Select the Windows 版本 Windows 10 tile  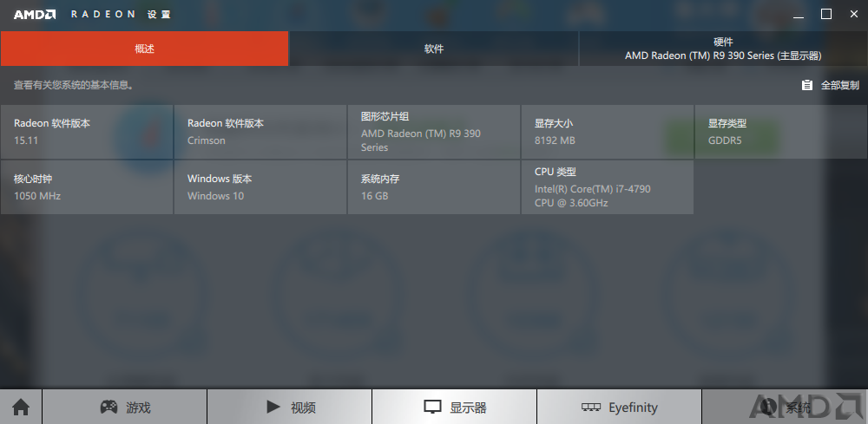[260, 186]
